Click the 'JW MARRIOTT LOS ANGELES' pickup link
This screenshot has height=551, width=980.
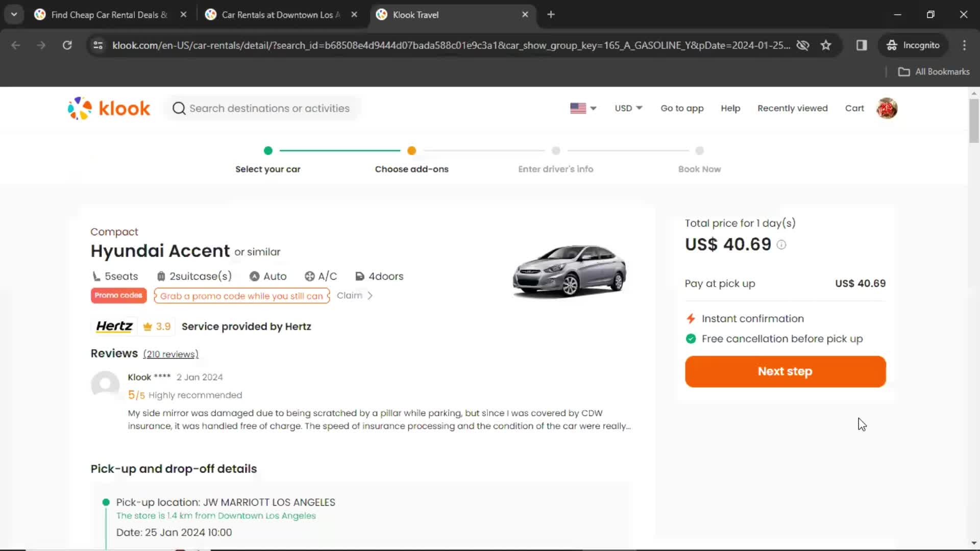pos(268,502)
